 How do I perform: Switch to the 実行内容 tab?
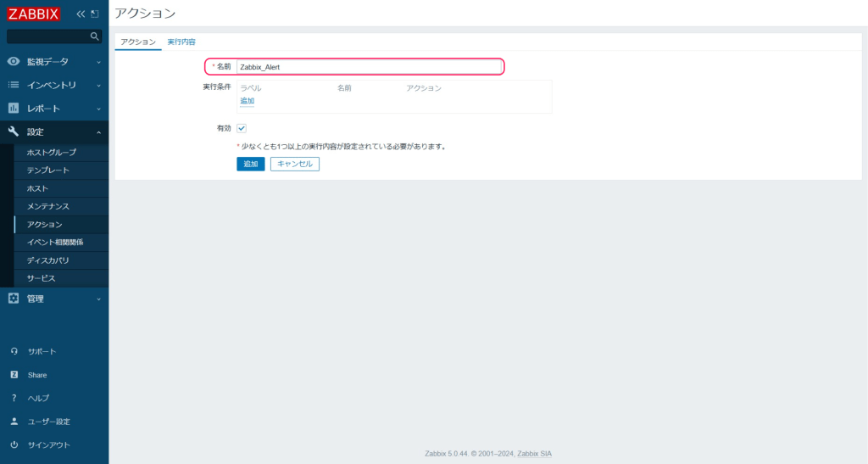coord(181,42)
